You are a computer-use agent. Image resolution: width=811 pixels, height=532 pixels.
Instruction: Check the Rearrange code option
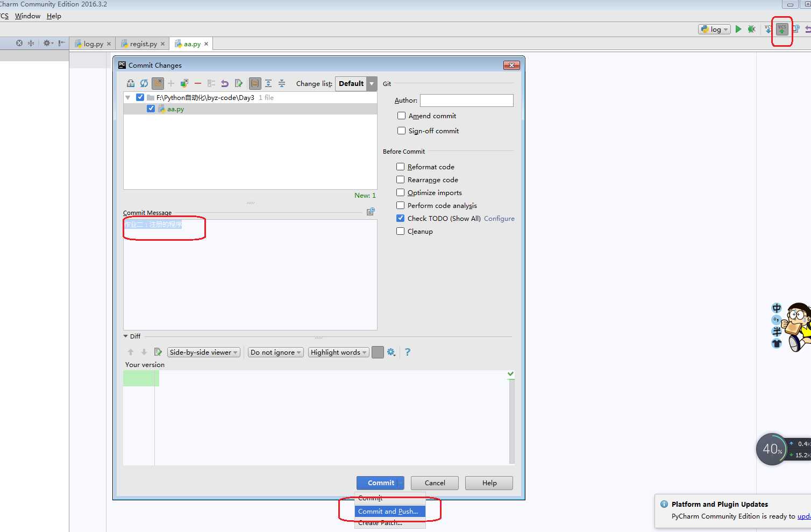tap(400, 179)
